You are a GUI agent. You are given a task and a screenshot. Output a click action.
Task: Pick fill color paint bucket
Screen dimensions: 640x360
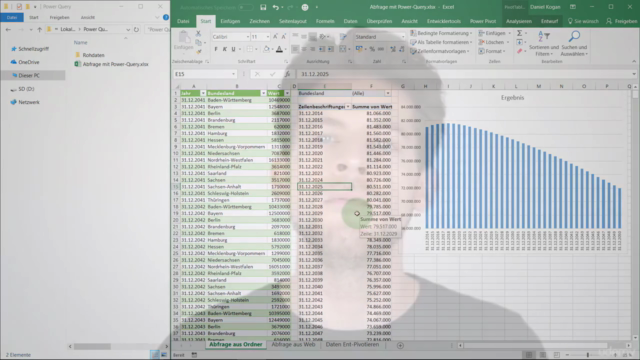point(266,49)
